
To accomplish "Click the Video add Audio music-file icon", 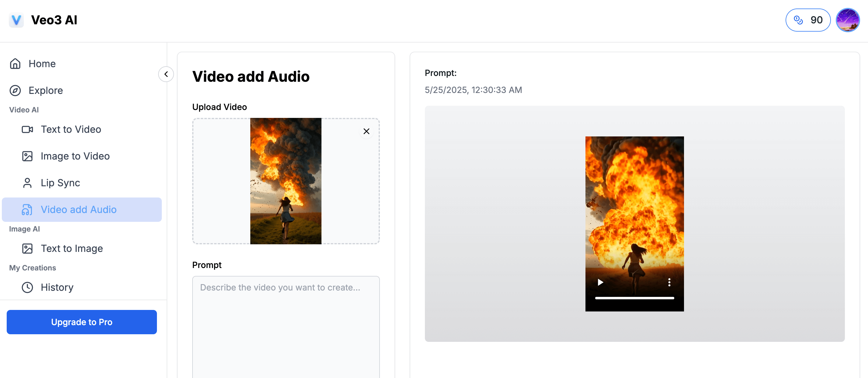I will coord(27,210).
